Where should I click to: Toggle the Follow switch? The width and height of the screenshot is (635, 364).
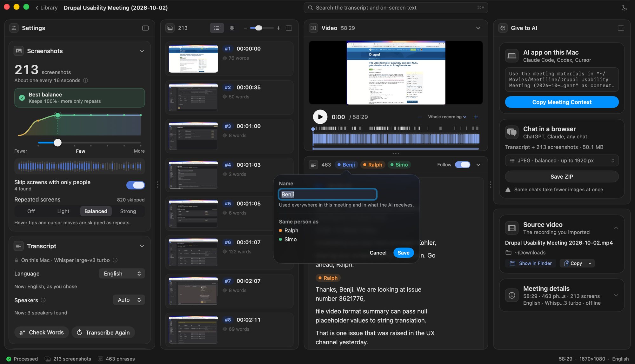tap(463, 165)
